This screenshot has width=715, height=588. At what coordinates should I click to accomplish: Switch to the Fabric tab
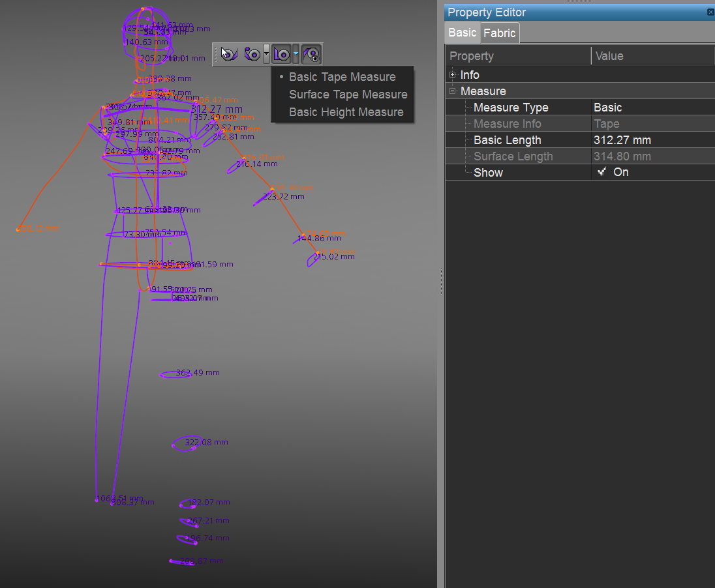click(499, 33)
